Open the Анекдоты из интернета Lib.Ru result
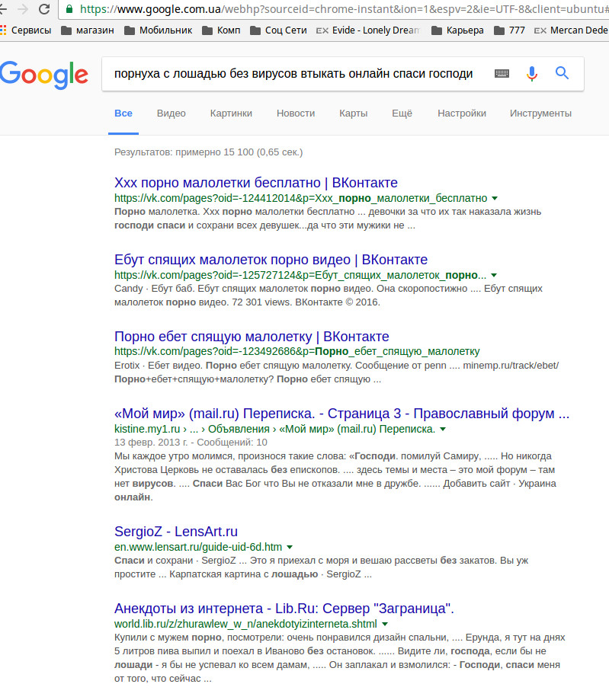Viewport: 609px width, 700px height. click(x=284, y=608)
